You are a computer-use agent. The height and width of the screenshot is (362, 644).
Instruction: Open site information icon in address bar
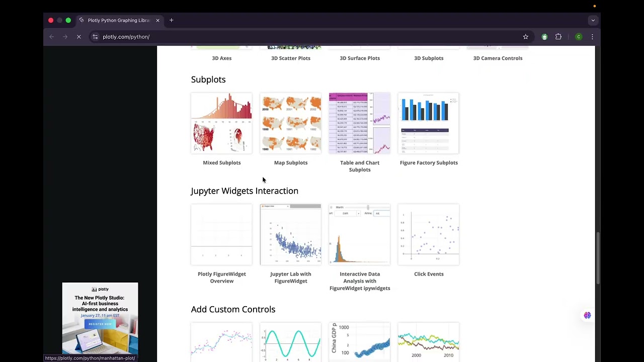point(95,37)
